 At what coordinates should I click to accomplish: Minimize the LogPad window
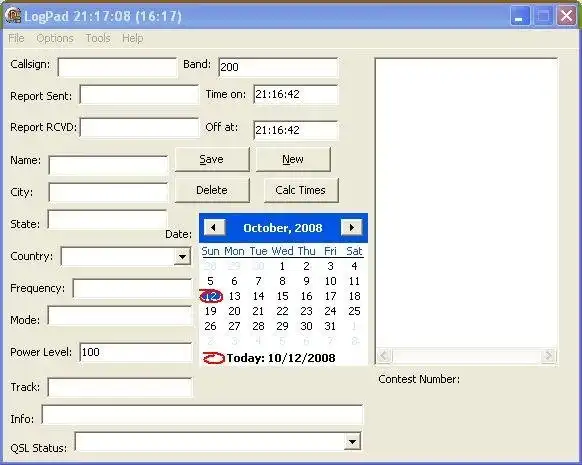[520, 16]
